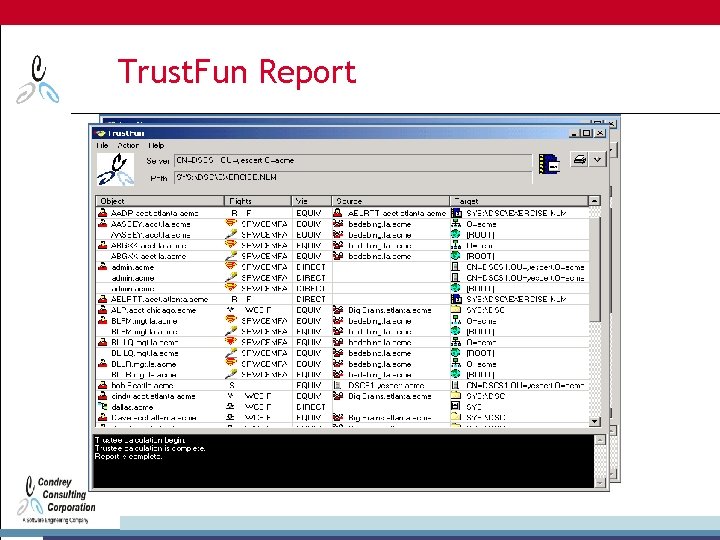Image resolution: width=720 pixels, height=540 pixels.
Task: Open the Action menu
Action: tap(128, 146)
